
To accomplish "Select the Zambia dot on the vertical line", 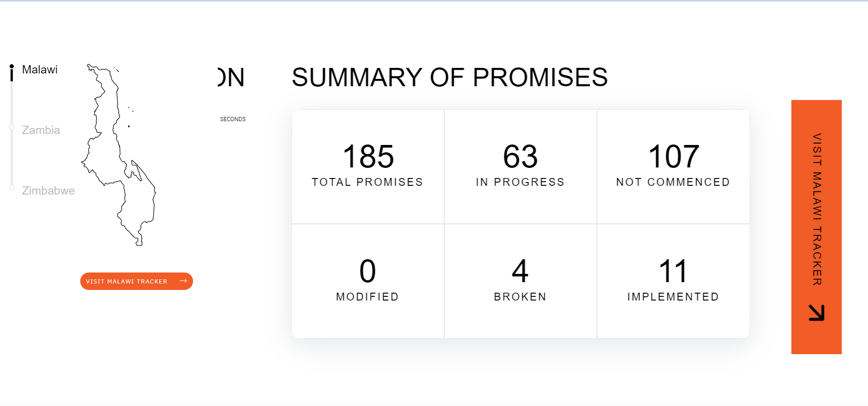I will (x=12, y=127).
